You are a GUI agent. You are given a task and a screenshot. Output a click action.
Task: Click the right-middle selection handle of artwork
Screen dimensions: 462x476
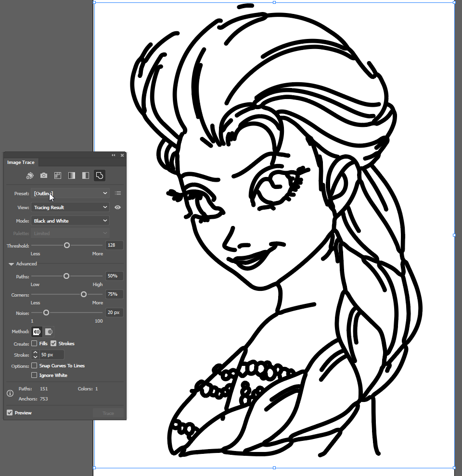coord(454,235)
